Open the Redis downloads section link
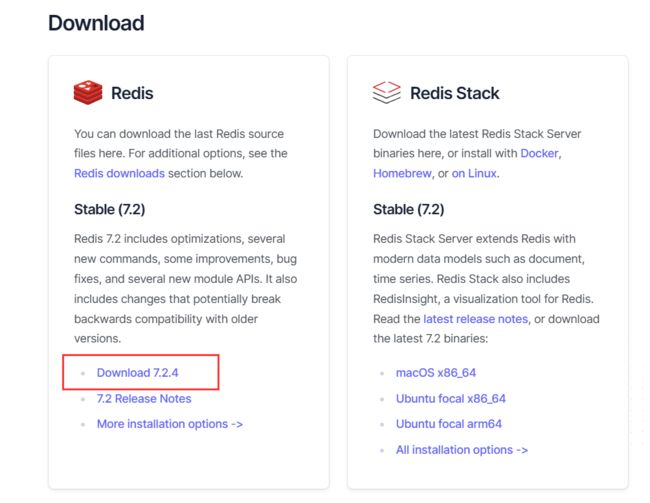This screenshot has height=503, width=650. (119, 173)
